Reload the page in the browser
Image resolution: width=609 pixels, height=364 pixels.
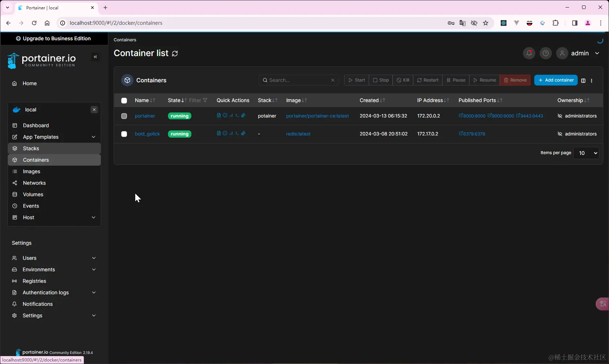pos(34,23)
